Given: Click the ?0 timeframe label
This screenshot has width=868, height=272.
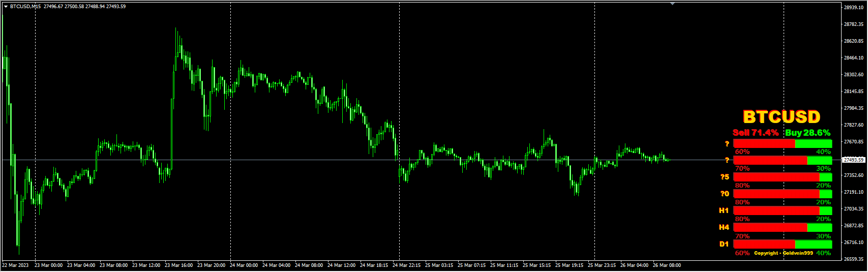Looking at the screenshot, I should click(725, 194).
